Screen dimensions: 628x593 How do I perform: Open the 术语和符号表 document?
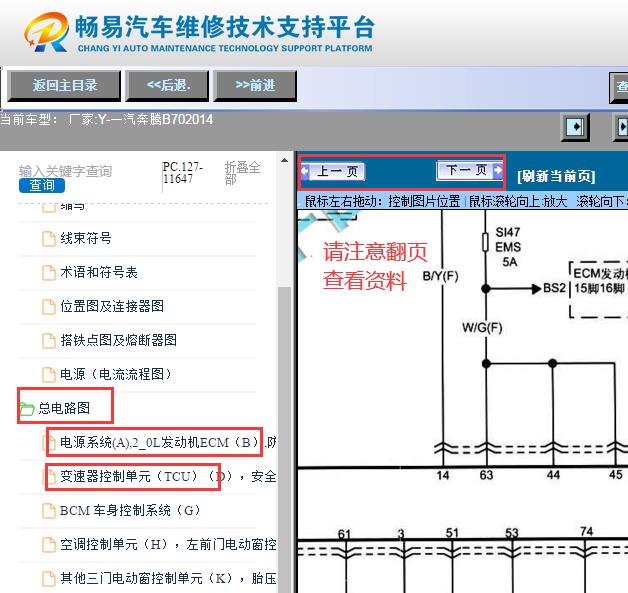(x=99, y=272)
